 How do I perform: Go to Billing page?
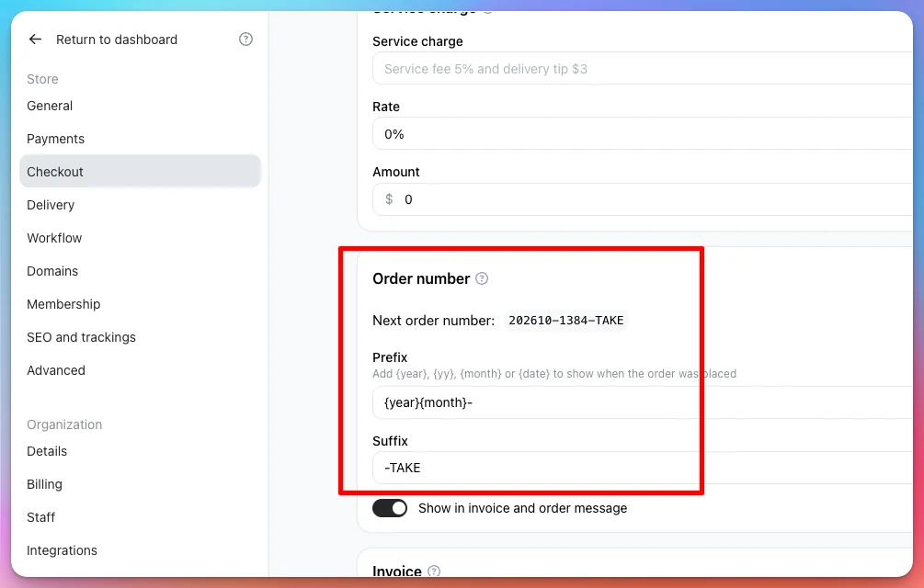(44, 484)
